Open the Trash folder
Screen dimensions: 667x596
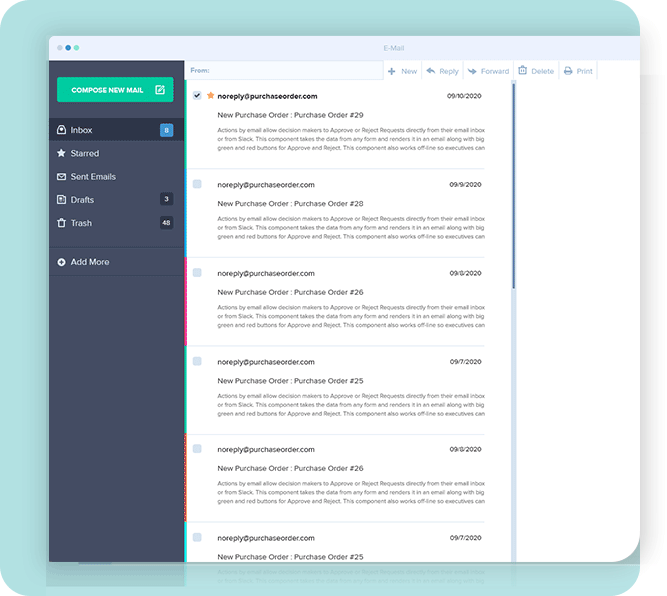pyautogui.click(x=117, y=223)
